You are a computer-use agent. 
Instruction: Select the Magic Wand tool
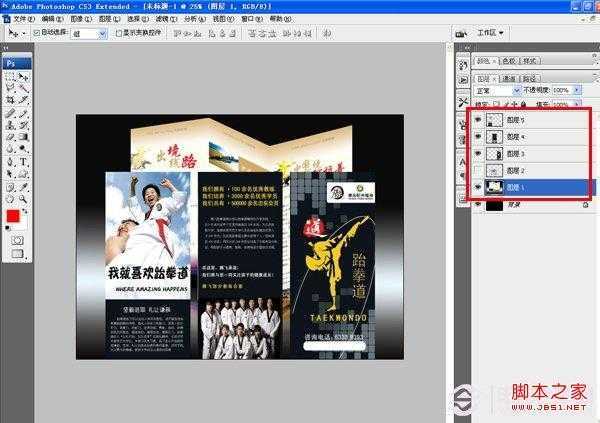tap(23, 88)
